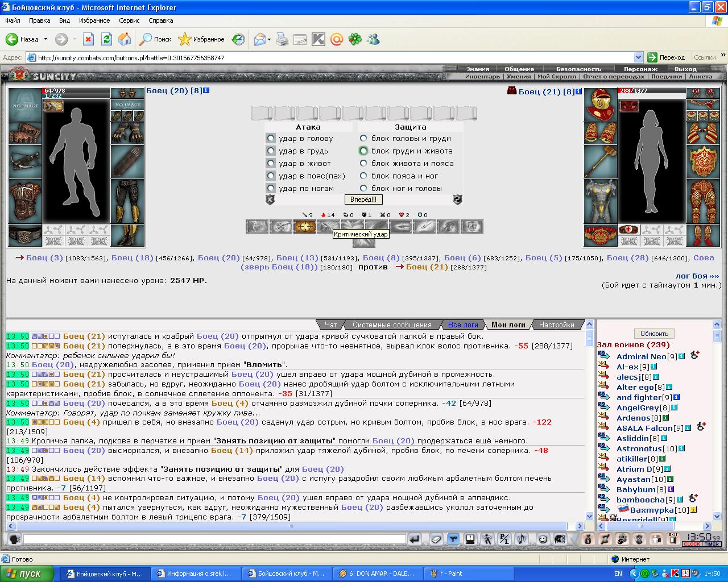Expand the Назад button history dropdown arrow

tap(46, 39)
